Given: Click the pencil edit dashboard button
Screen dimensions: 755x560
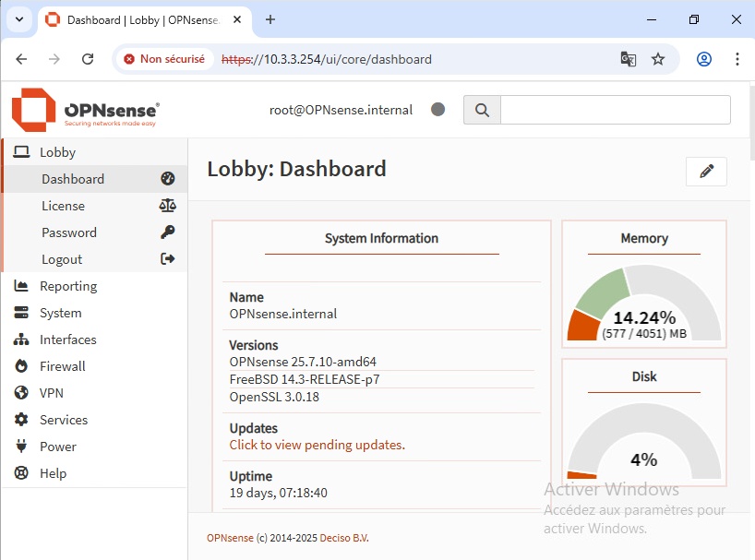Looking at the screenshot, I should [706, 172].
